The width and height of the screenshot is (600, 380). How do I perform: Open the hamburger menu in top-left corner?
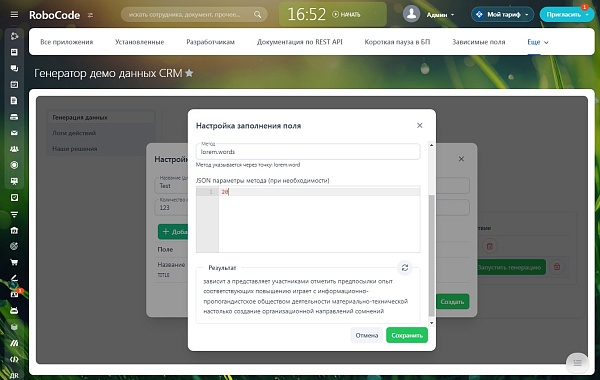tap(14, 15)
